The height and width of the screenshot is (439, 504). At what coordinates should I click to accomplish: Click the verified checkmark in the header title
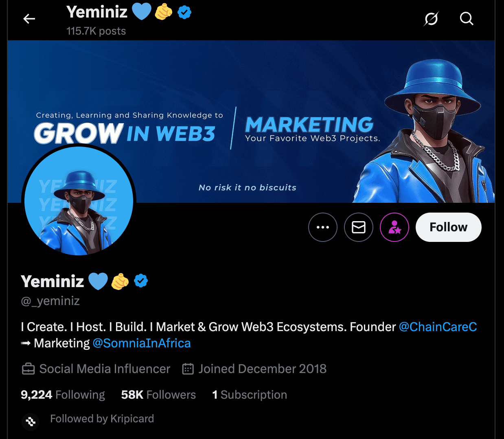coord(184,12)
